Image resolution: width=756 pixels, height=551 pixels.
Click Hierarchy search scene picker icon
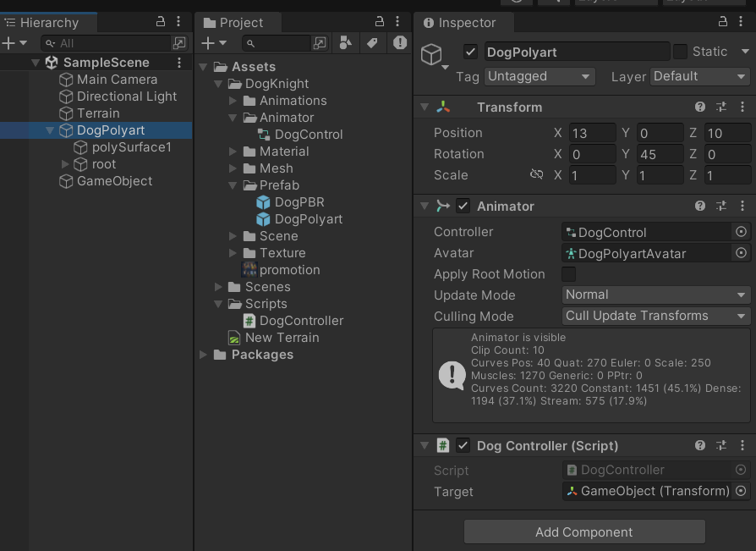pos(179,43)
